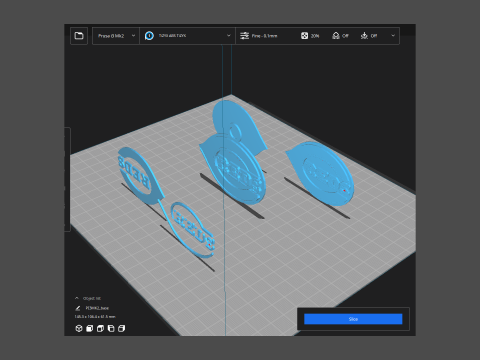Select the lower-left oval ring model
The image size is (480, 360).
pos(193,230)
